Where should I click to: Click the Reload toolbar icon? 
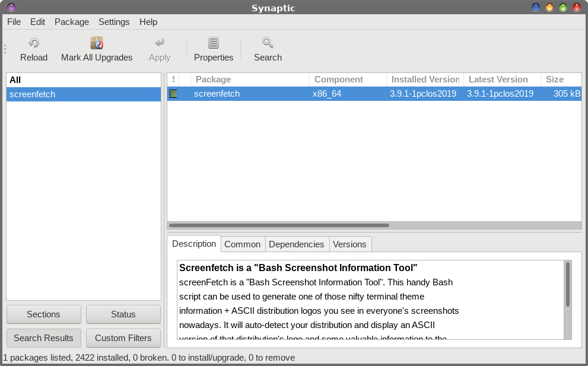(x=34, y=43)
